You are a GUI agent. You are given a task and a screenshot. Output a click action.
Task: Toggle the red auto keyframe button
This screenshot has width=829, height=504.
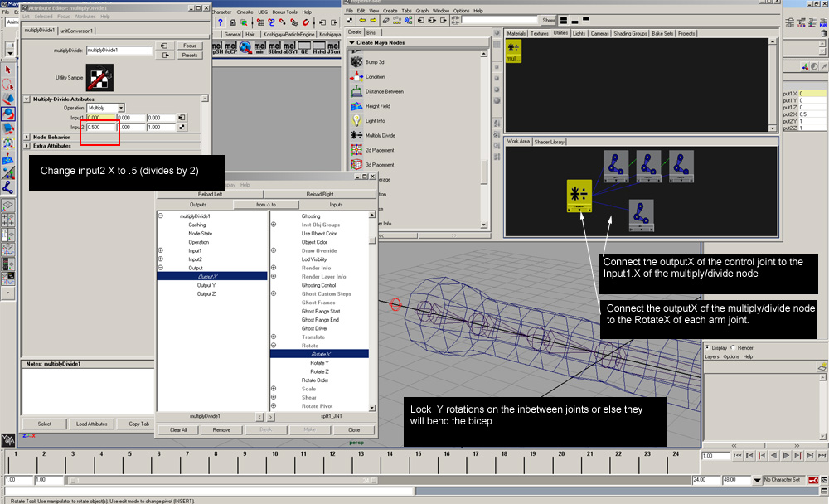pos(813,480)
